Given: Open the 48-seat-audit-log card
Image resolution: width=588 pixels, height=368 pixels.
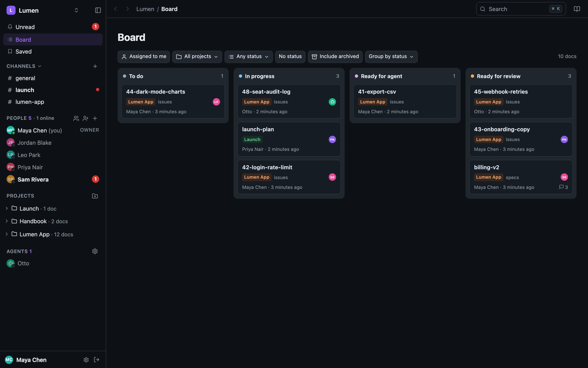Looking at the screenshot, I should point(289,101).
